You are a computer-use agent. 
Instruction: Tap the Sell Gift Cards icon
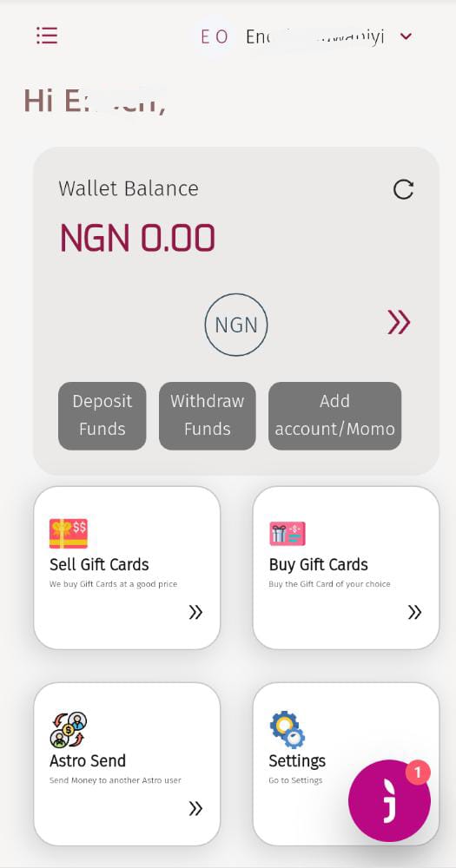pyautogui.click(x=69, y=534)
